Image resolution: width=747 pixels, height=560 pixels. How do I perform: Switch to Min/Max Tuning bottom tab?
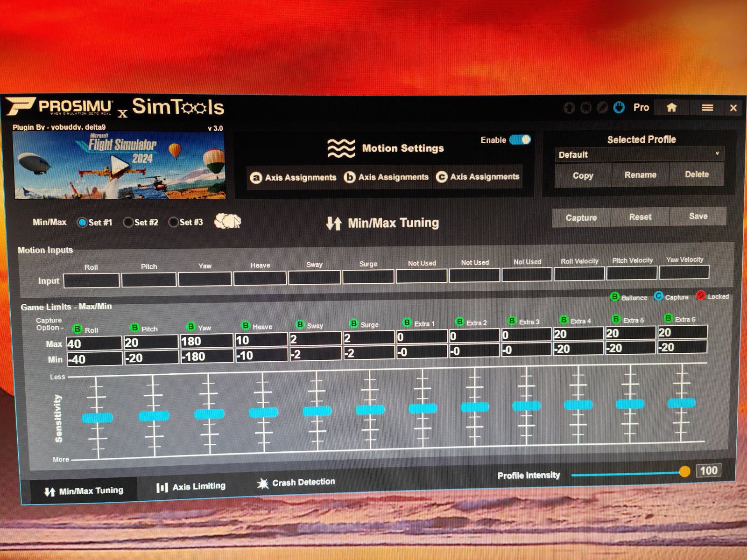pyautogui.click(x=84, y=490)
